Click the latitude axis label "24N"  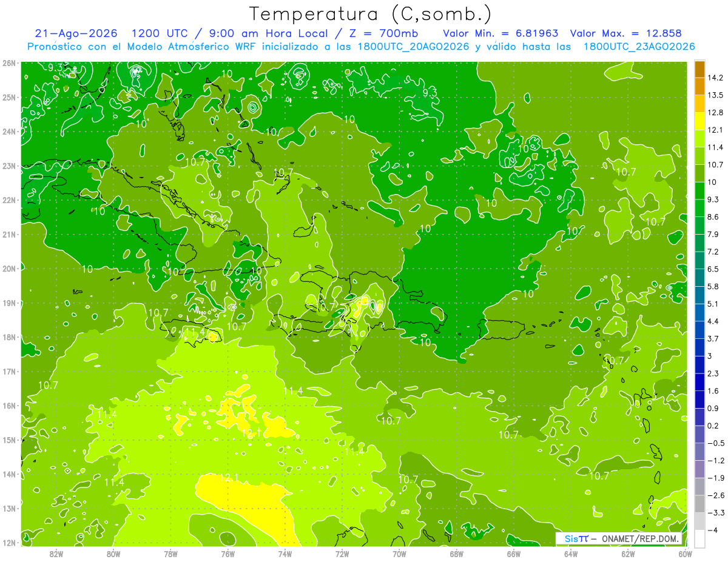point(9,132)
